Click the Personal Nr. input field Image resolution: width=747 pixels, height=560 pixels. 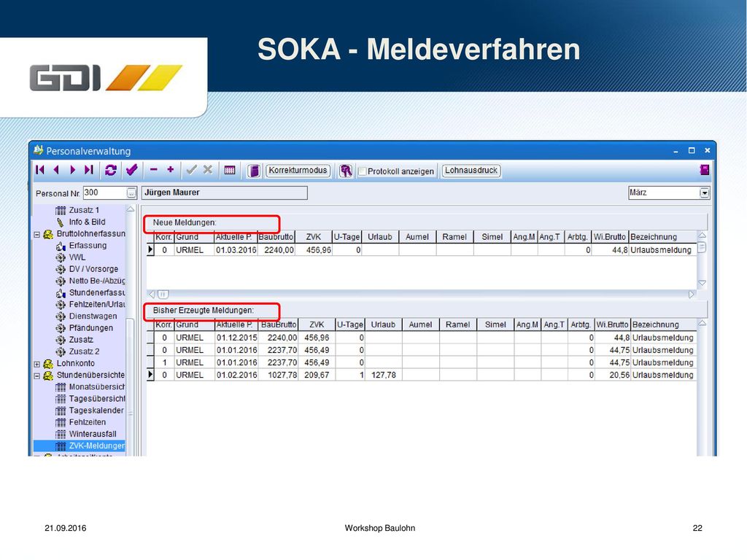(104, 192)
